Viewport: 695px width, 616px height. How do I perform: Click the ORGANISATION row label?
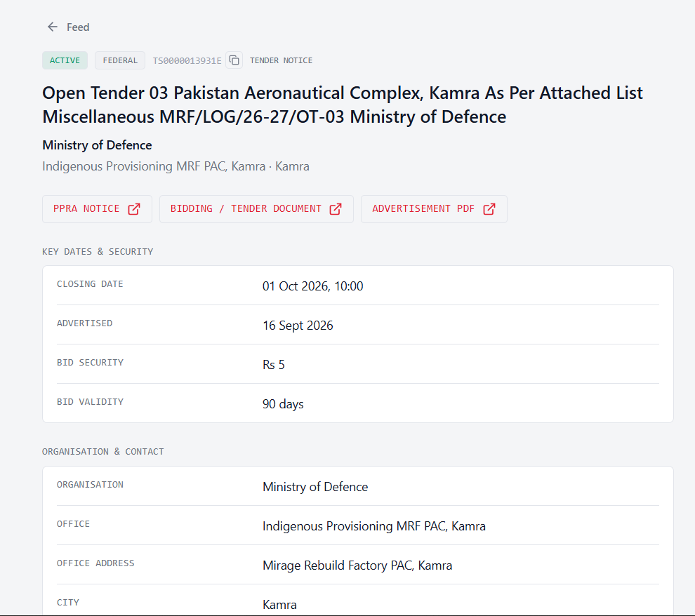click(x=90, y=485)
